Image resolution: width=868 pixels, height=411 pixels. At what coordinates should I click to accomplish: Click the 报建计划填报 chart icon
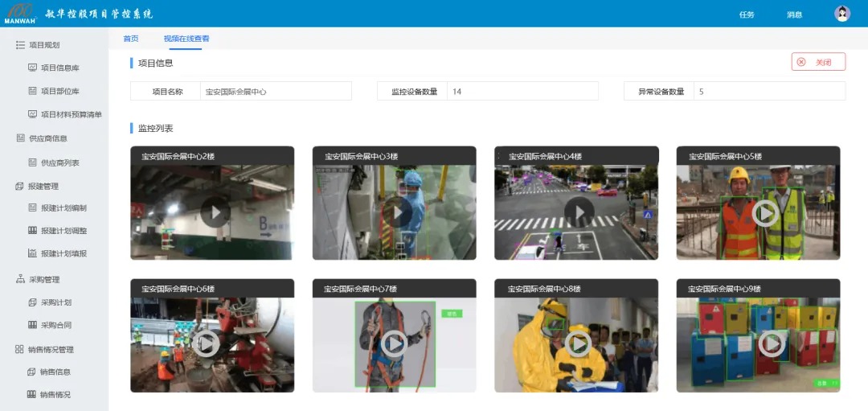click(x=32, y=253)
